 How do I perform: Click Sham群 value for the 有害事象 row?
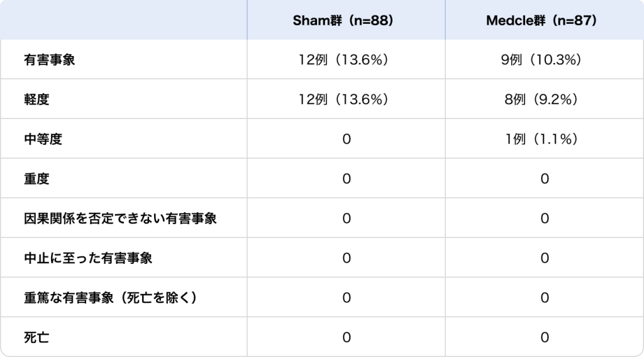347,60
